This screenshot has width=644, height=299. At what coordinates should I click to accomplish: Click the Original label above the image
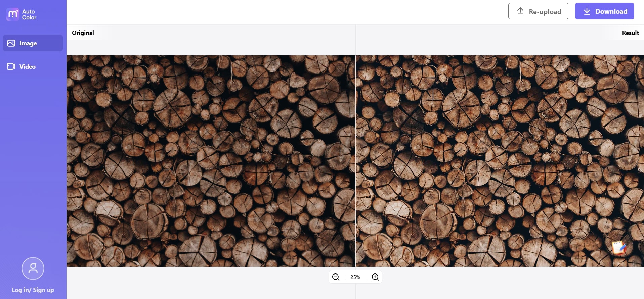[83, 33]
